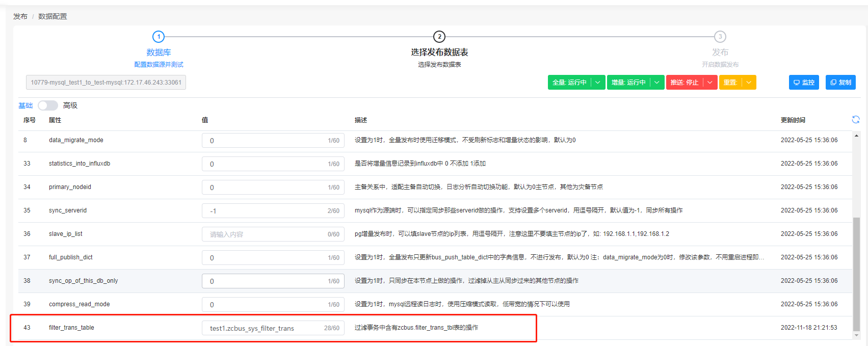This screenshot has width=868, height=346.
Task: Click the 发布 breadcrumb link
Action: click(20, 16)
